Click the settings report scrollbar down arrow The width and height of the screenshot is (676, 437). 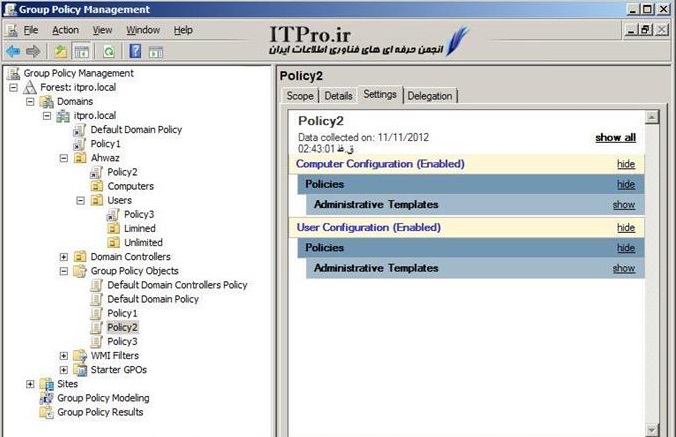(651, 430)
